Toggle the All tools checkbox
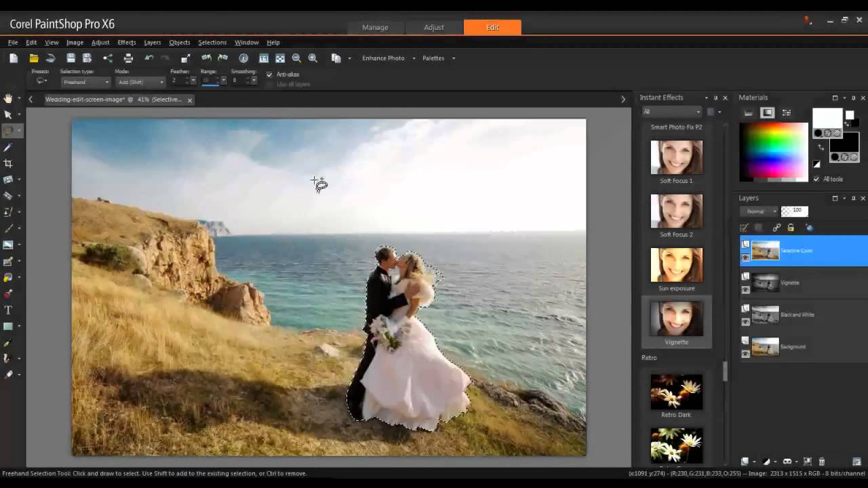 [816, 179]
